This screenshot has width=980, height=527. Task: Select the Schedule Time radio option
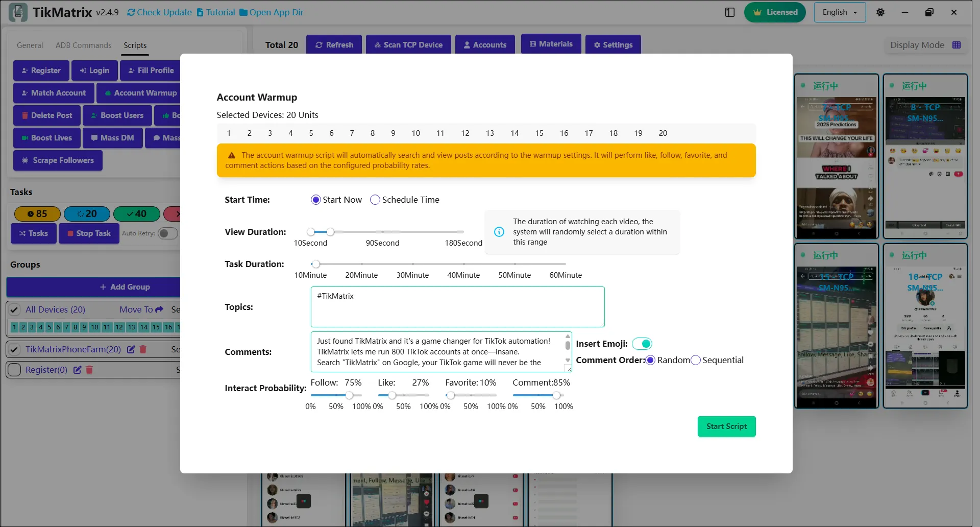(375, 200)
